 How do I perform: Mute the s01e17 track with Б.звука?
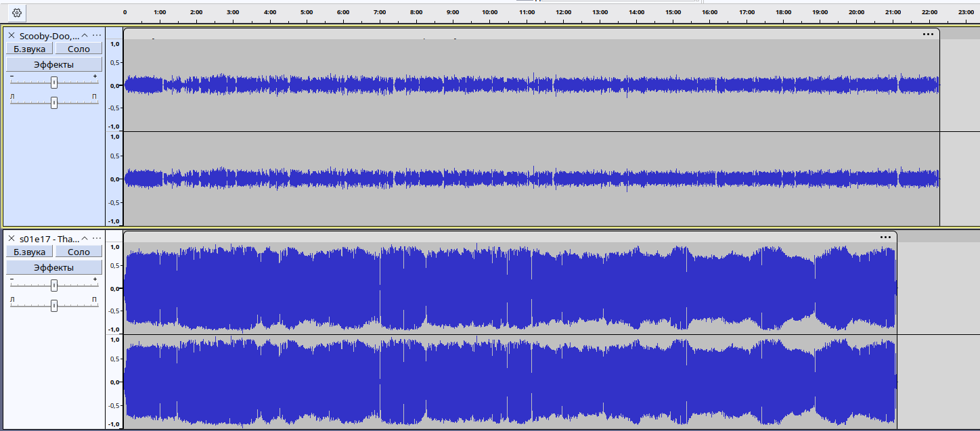point(29,252)
